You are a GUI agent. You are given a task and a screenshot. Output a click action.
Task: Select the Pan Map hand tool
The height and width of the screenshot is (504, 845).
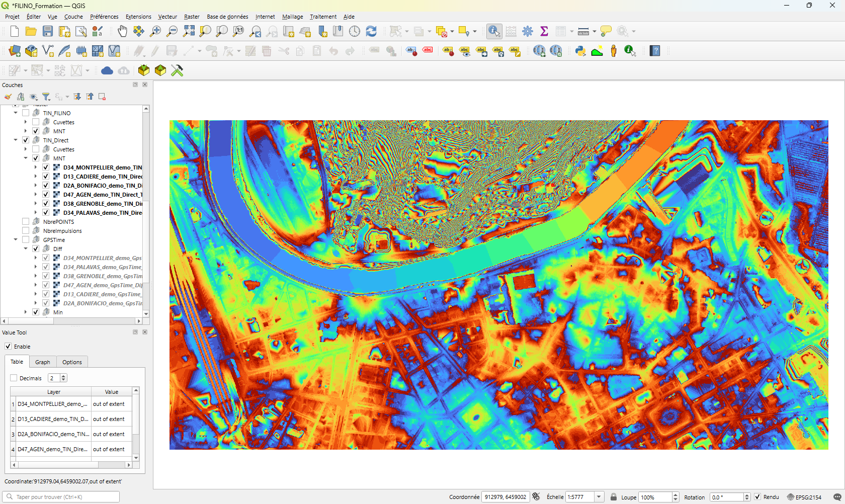pyautogui.click(x=122, y=31)
